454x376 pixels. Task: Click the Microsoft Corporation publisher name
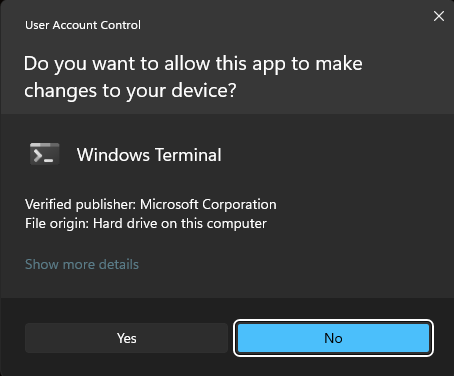click(x=208, y=204)
